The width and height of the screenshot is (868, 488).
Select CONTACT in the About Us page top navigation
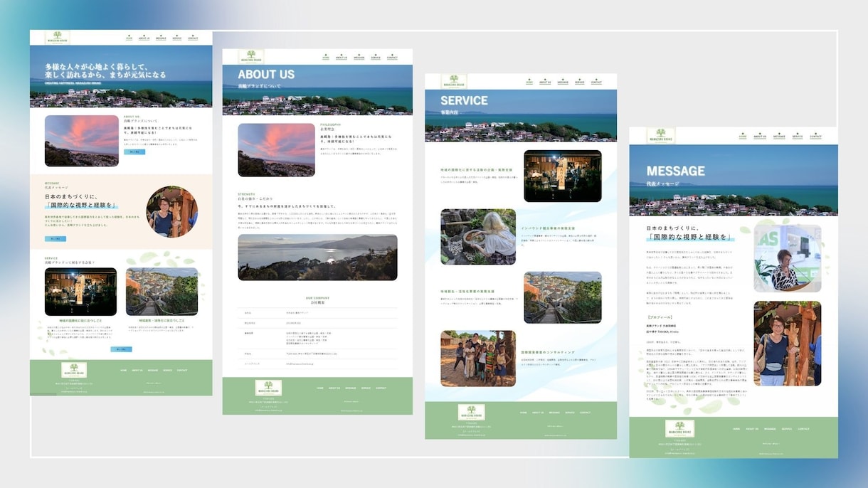(392, 57)
